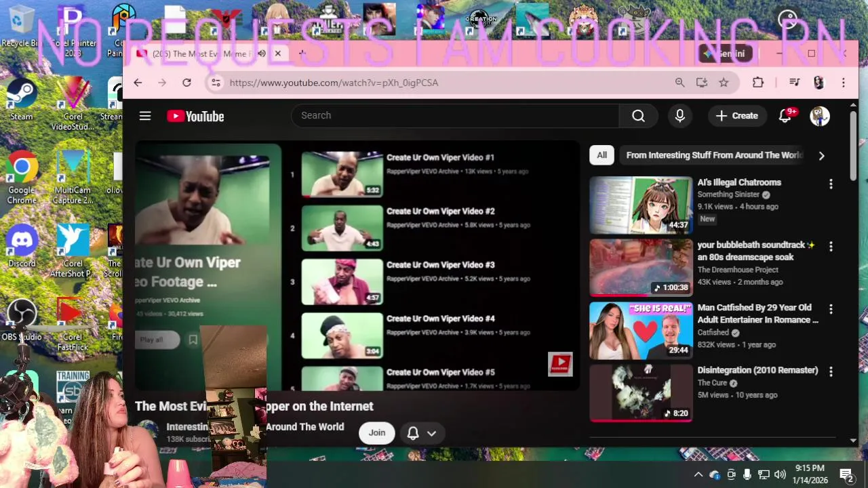Open the YouTube account avatar menu
Image resolution: width=868 pixels, height=488 pixels.
tap(820, 116)
